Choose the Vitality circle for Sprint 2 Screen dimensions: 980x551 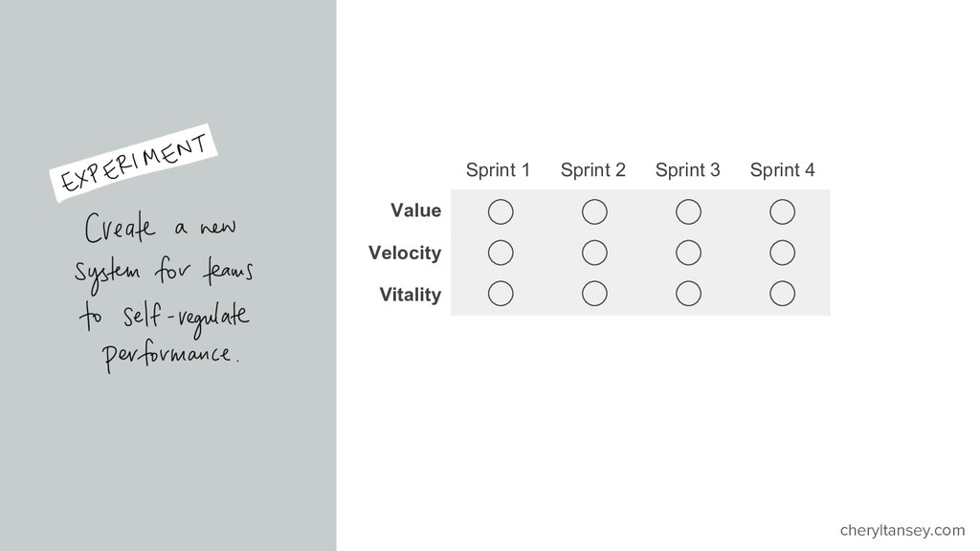594,294
